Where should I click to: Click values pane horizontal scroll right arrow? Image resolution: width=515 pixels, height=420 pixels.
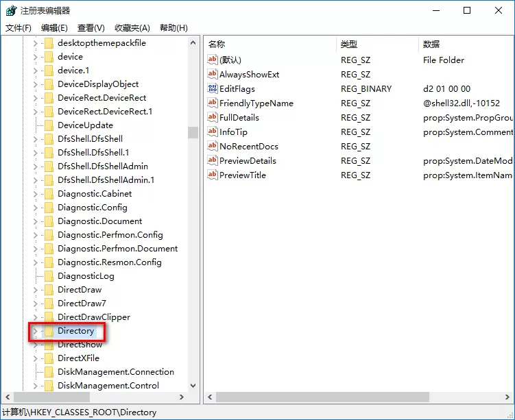(x=507, y=397)
